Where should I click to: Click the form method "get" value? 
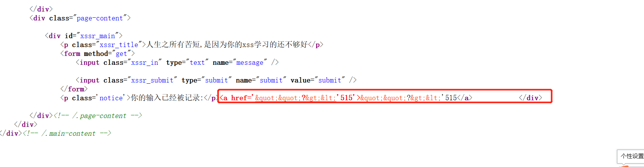(121, 54)
